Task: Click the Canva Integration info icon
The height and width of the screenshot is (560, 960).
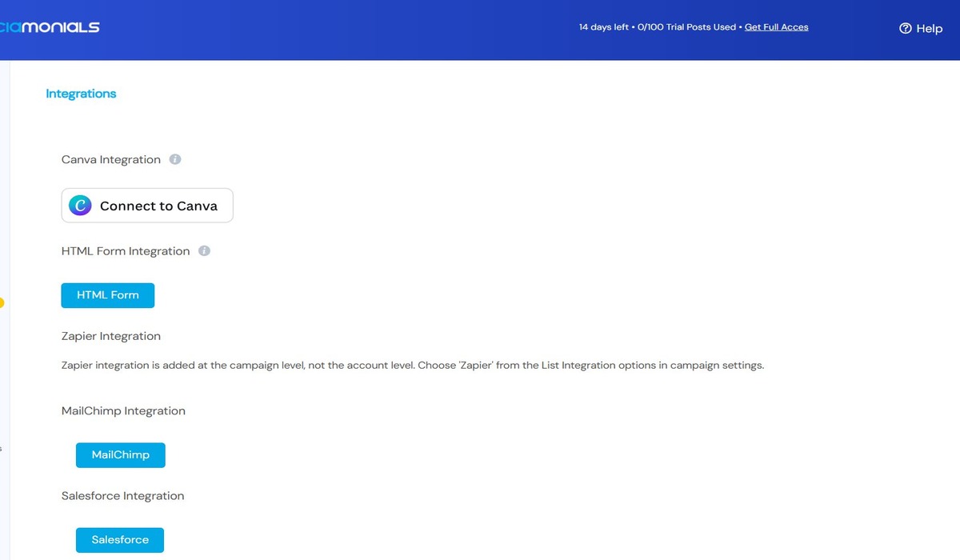Action: point(175,159)
